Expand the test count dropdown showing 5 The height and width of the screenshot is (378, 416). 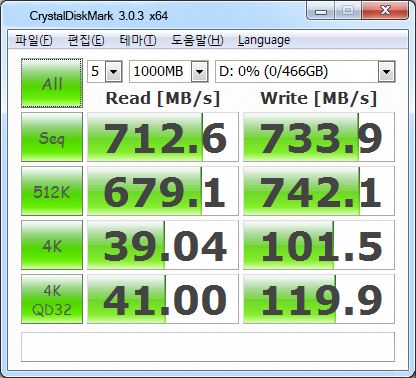click(114, 71)
